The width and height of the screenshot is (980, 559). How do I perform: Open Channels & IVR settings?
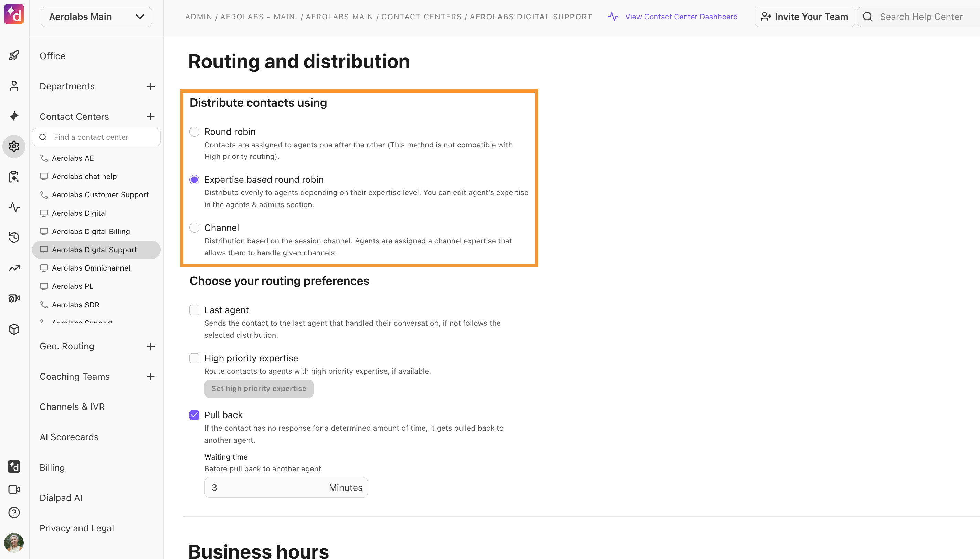(72, 407)
